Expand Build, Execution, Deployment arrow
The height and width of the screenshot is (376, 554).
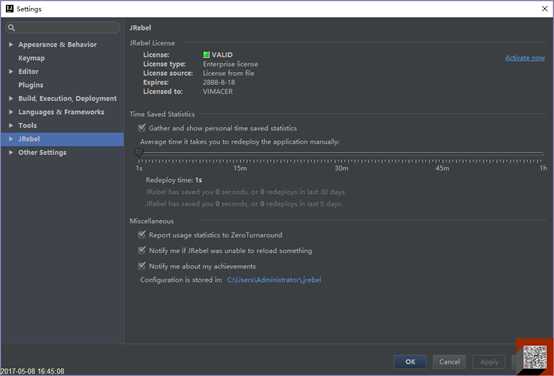11,99
